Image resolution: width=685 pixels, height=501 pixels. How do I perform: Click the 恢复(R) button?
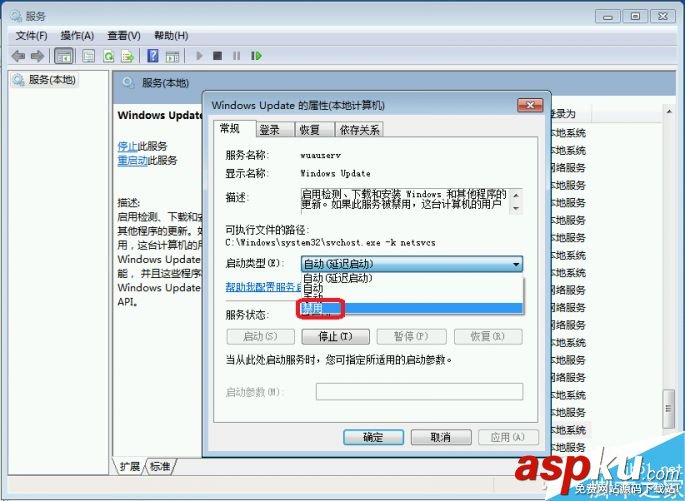[488, 337]
